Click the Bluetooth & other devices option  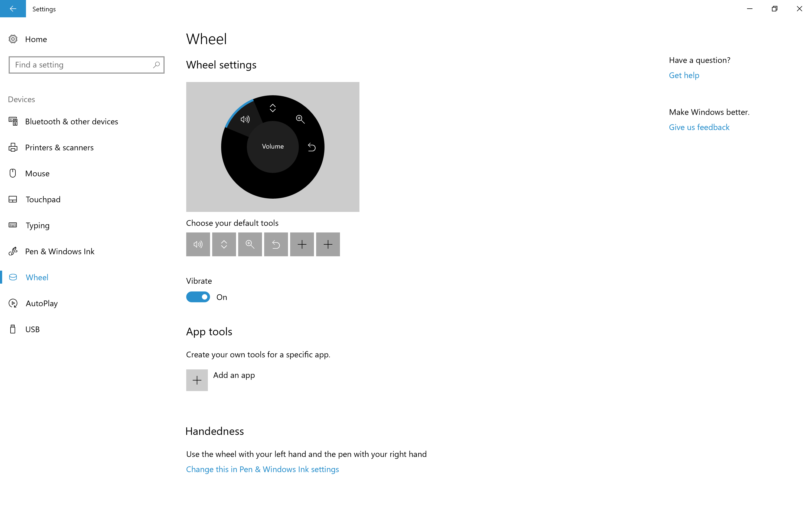pos(72,121)
